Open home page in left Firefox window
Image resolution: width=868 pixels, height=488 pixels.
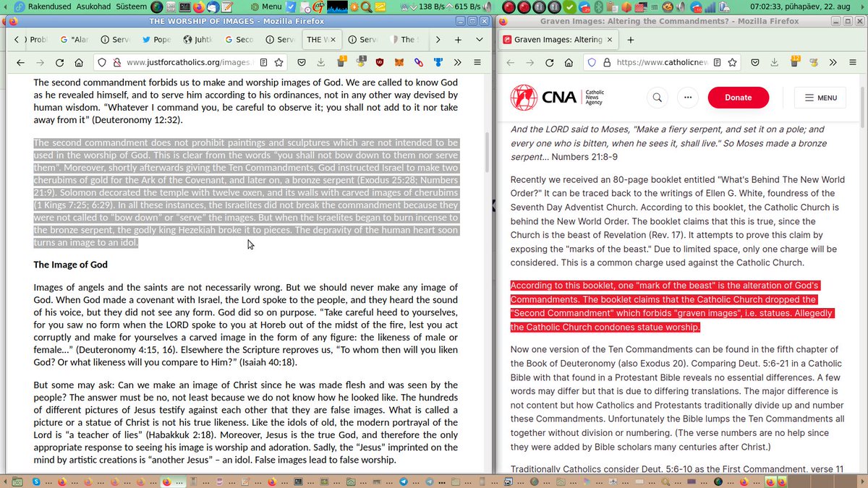click(x=79, y=62)
